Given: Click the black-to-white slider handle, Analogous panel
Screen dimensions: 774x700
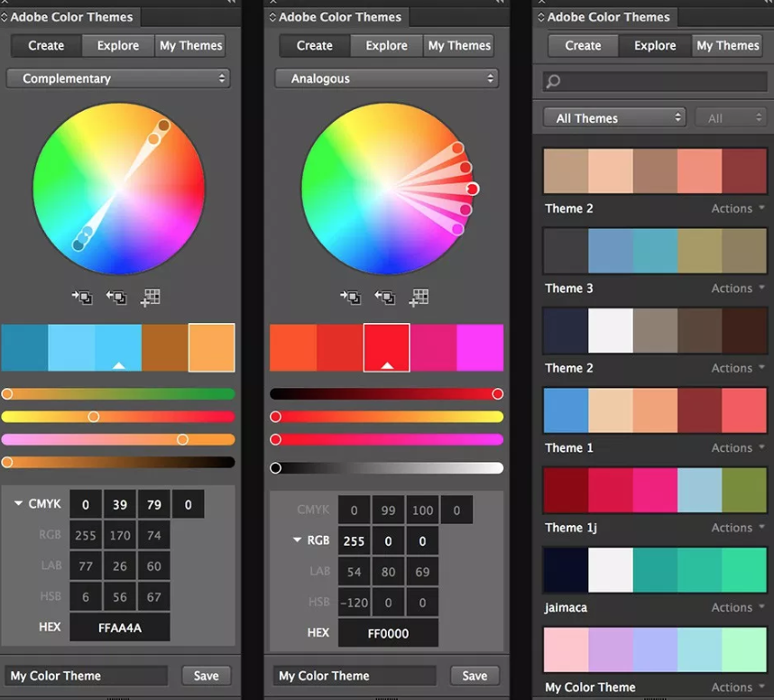Looking at the screenshot, I should [x=275, y=468].
